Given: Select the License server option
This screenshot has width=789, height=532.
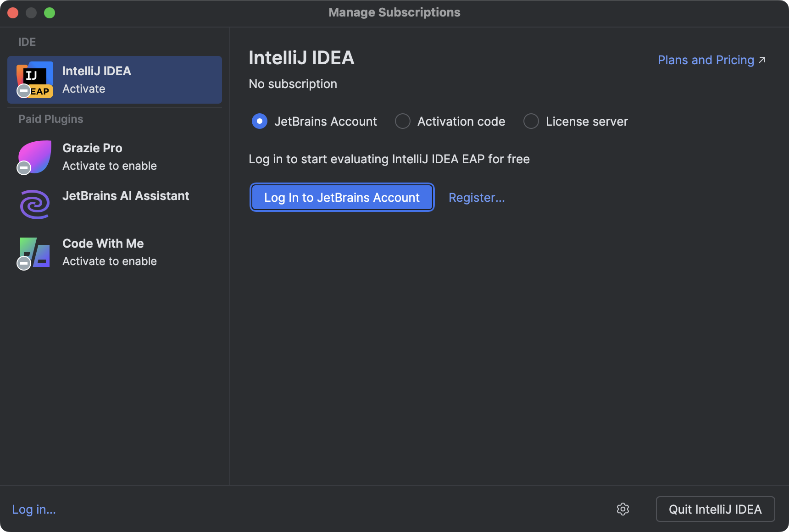Looking at the screenshot, I should (531, 121).
